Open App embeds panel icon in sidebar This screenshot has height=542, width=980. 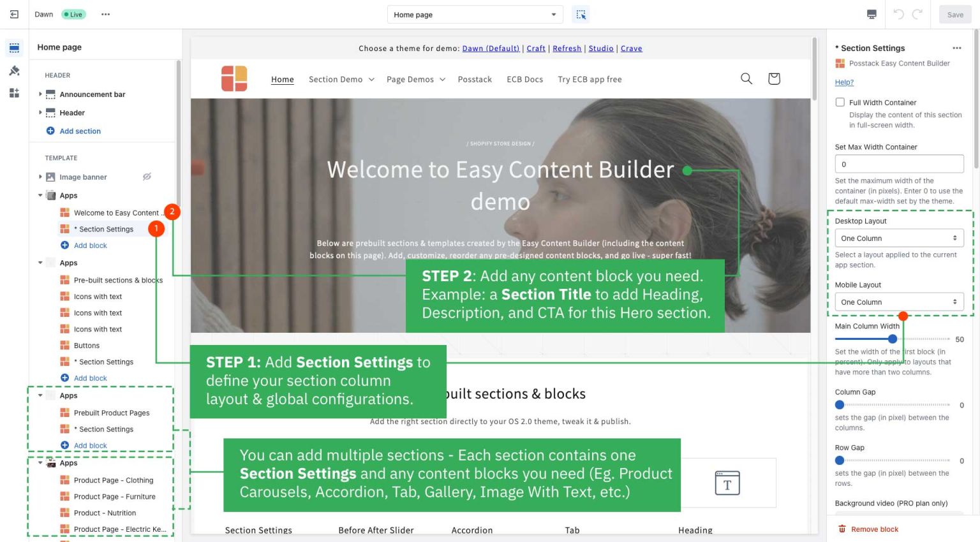click(x=14, y=93)
